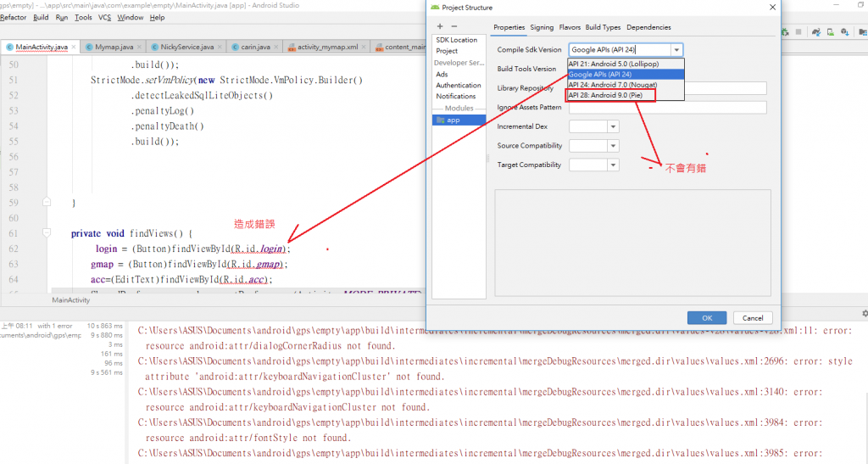Select SDK Location in the sidebar
This screenshot has width=868, height=464.
457,40
